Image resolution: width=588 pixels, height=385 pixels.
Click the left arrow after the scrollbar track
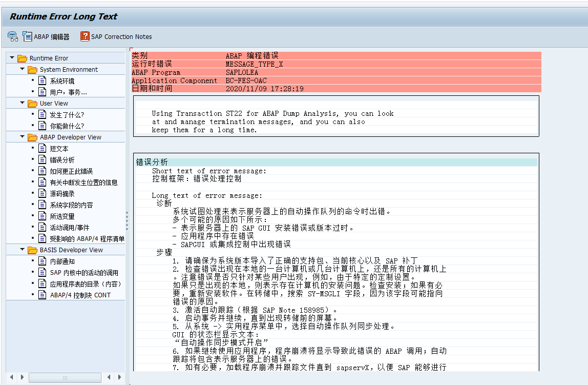(x=109, y=377)
